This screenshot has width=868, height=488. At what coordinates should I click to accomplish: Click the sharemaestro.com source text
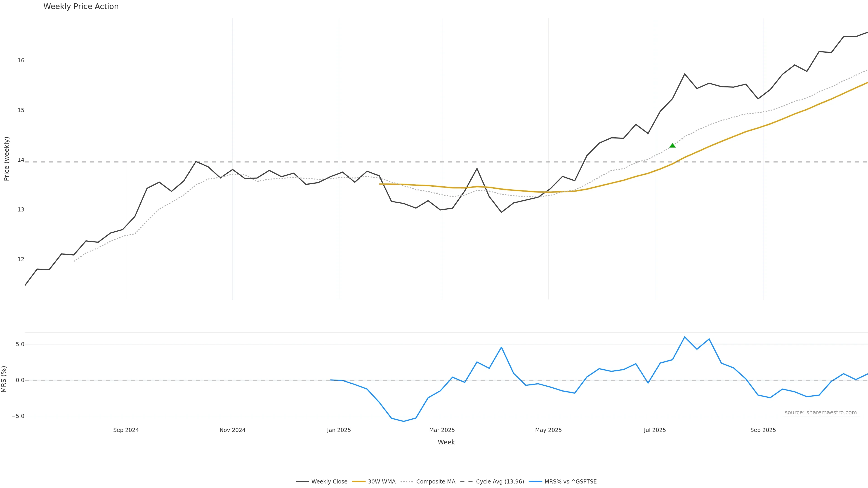pos(821,413)
